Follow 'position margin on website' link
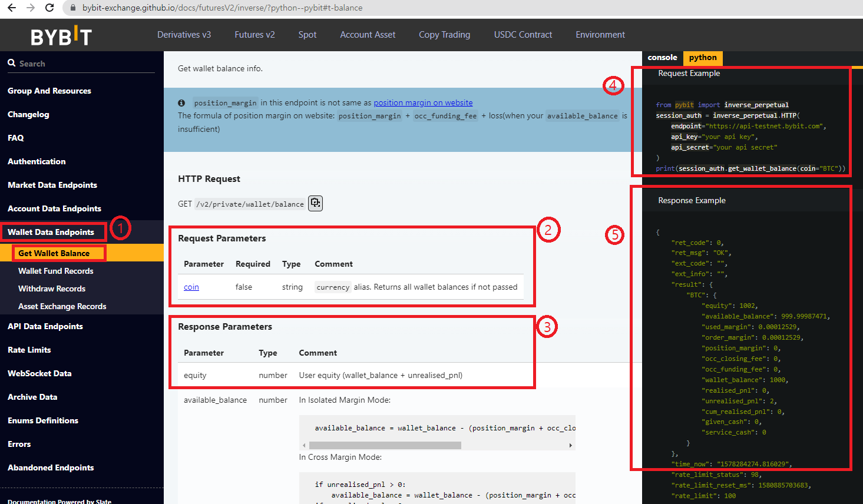The image size is (863, 504). 423,103
